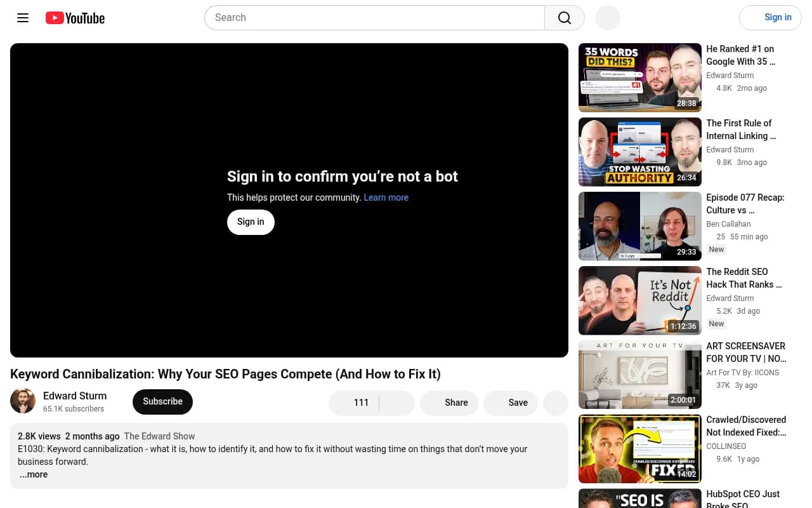Open Crawled/Discovered Not Indexed thumbnail
812x508 pixels.
(640, 449)
